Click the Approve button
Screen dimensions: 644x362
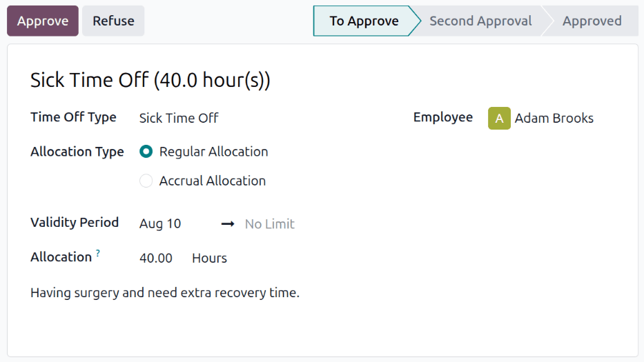(43, 21)
